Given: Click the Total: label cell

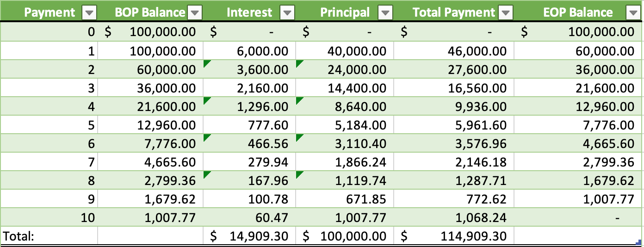Looking at the screenshot, I should tap(49, 236).
